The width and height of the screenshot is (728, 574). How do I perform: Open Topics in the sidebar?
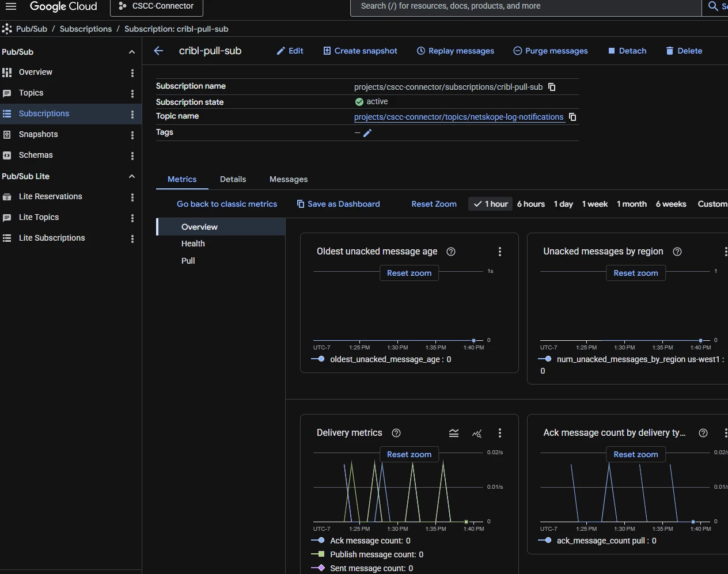tap(31, 93)
